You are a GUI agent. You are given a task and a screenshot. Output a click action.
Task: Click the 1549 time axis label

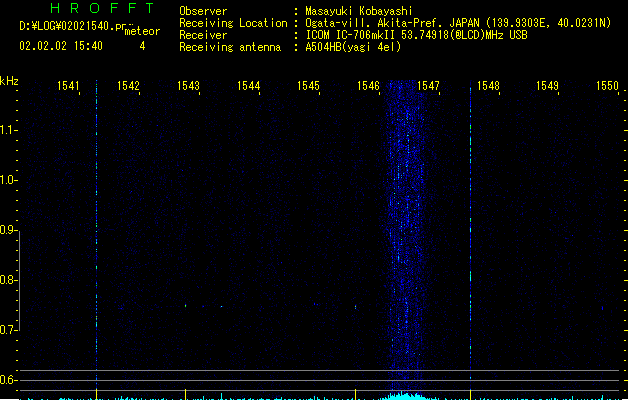point(548,86)
